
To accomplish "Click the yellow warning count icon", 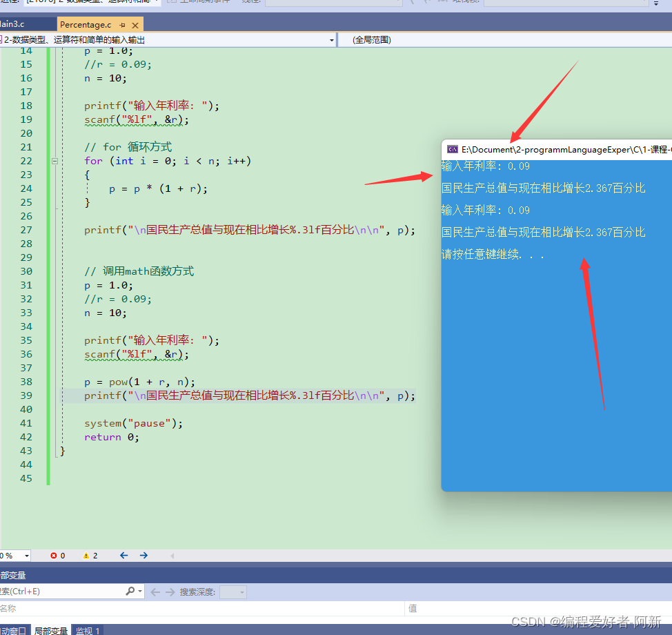I will tap(86, 556).
